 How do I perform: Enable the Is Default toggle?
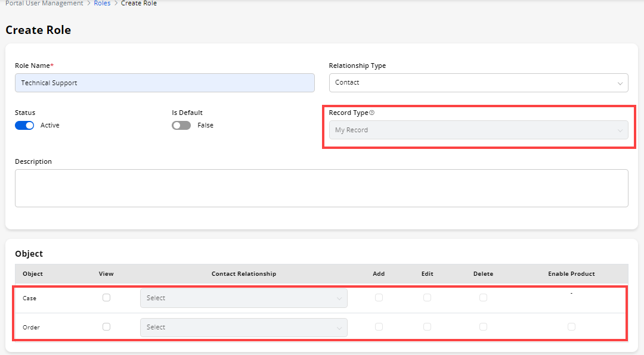(x=181, y=125)
